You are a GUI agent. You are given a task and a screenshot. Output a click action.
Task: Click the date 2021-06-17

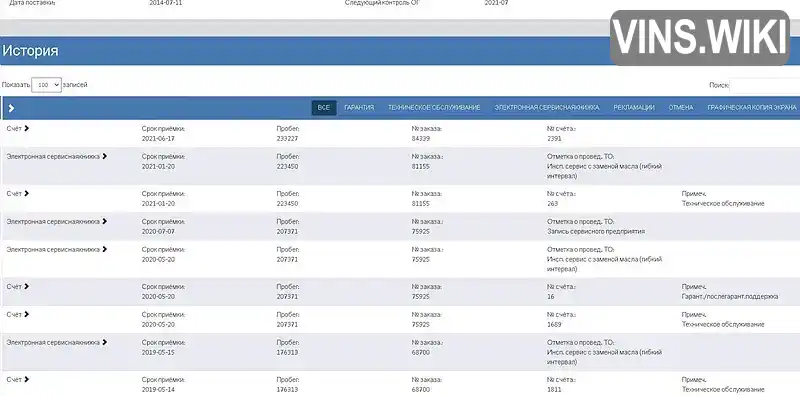click(158, 138)
